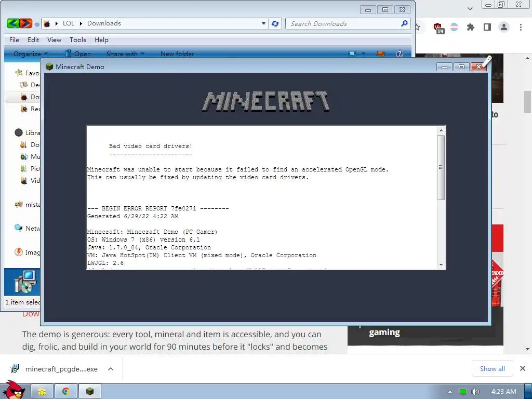532x399 pixels.
Task: Click the Minecraft Demo title bar block icon
Action: 49,66
